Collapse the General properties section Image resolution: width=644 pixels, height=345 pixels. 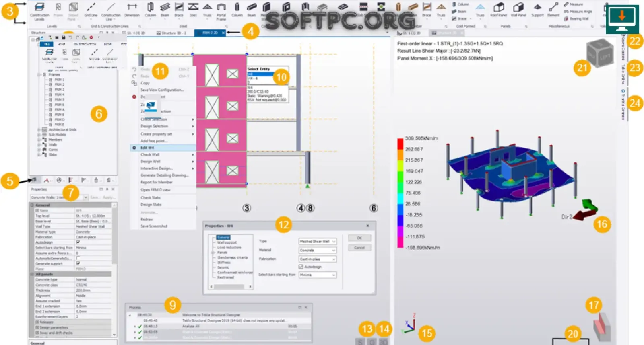coord(33,205)
